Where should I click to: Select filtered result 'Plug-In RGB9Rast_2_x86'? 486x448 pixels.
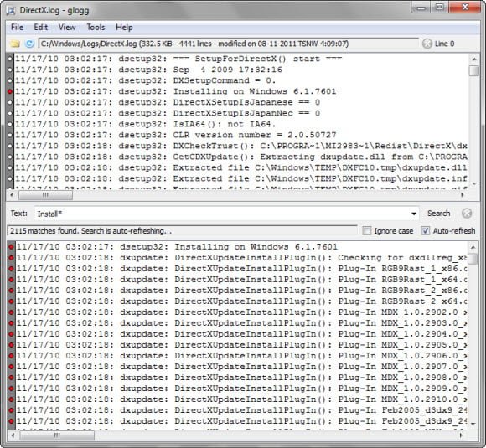(241, 291)
